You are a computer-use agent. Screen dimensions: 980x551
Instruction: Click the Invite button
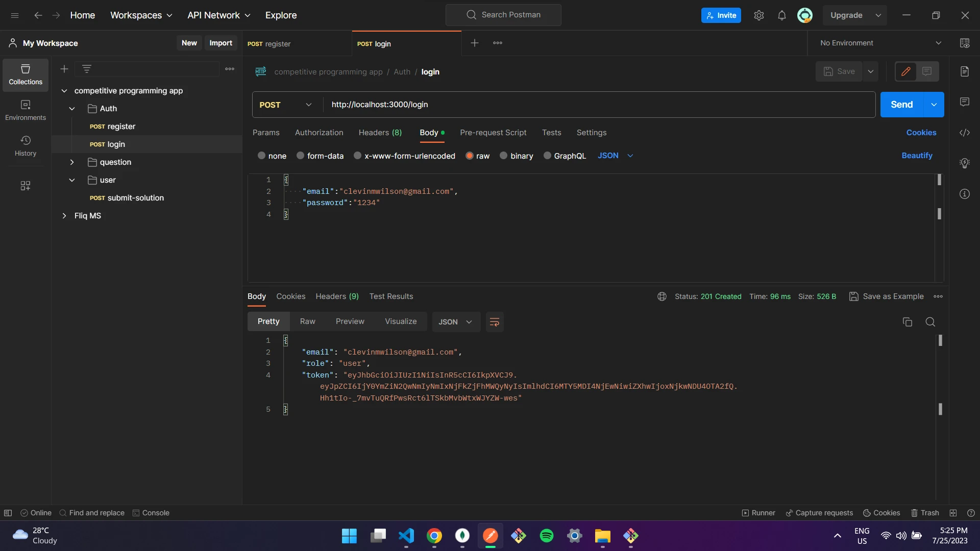[721, 15]
